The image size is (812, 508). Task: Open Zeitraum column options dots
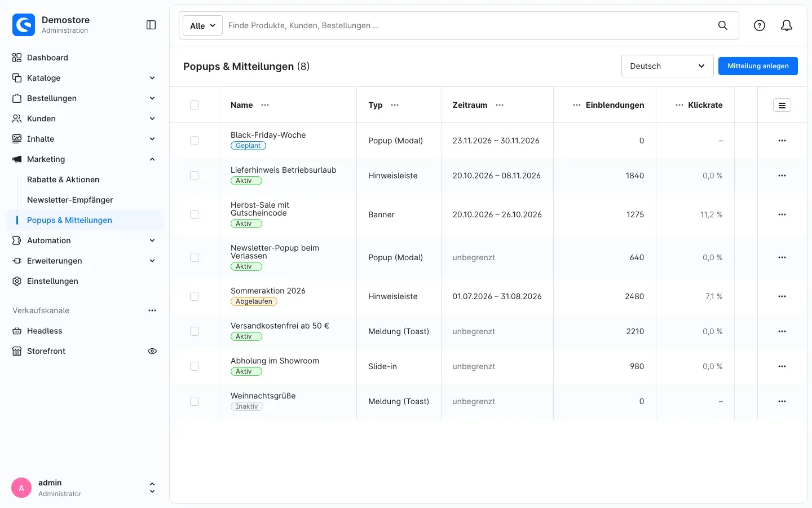tap(500, 105)
